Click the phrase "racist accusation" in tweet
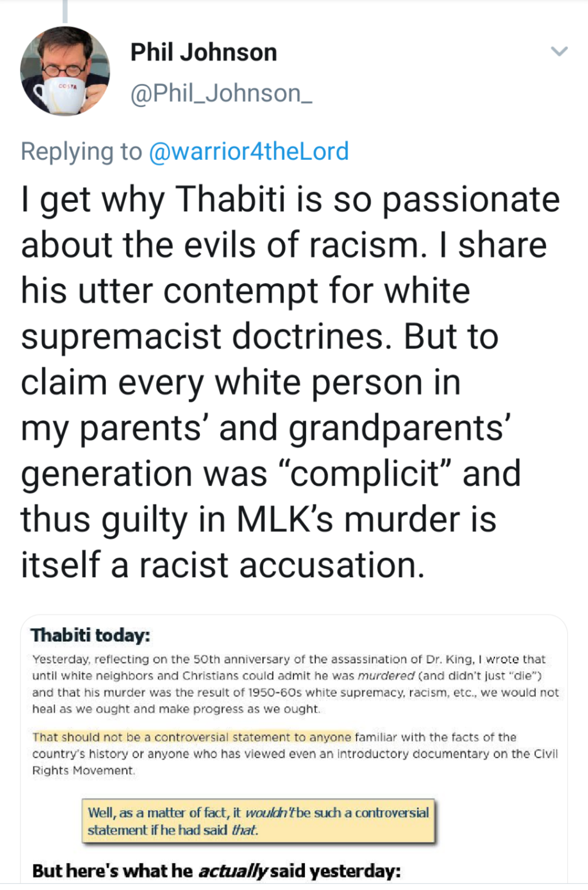The width and height of the screenshot is (588, 890). click(x=282, y=565)
